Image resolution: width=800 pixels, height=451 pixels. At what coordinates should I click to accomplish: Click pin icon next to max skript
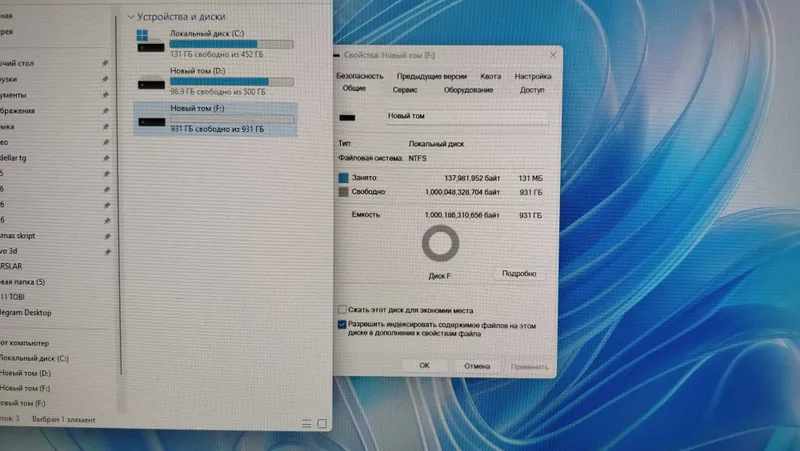(107, 236)
